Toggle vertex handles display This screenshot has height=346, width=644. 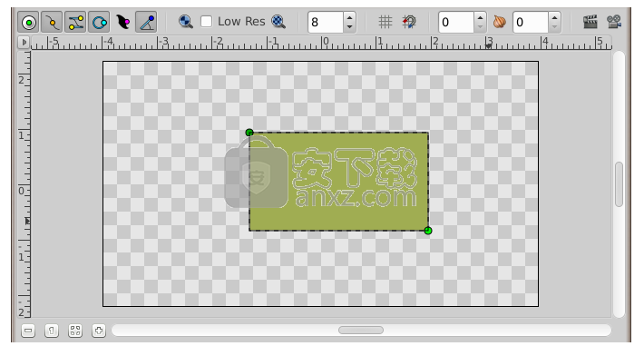[53, 22]
